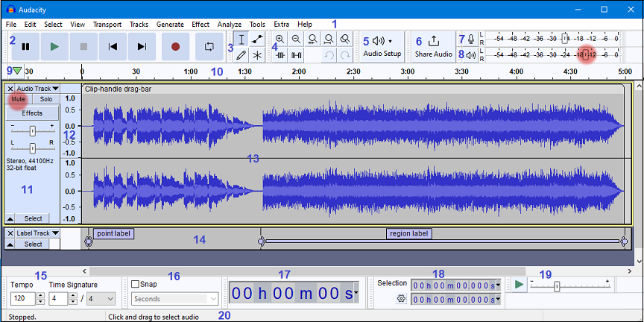The width and height of the screenshot is (644, 322).
Task: Start recording with the red Record button
Action: [x=175, y=47]
